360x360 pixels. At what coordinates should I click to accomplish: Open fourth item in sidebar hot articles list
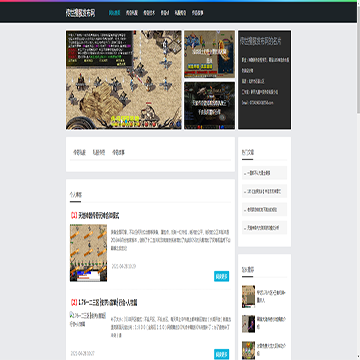[x=264, y=228]
